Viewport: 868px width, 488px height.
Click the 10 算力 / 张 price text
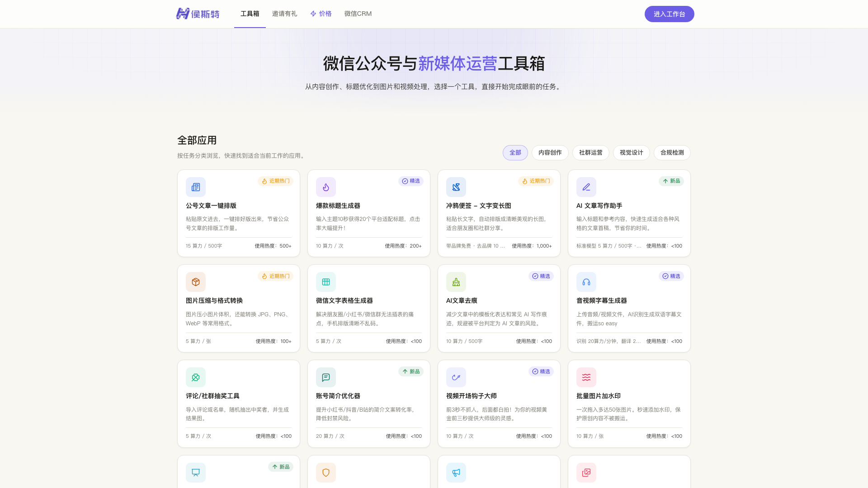(590, 436)
